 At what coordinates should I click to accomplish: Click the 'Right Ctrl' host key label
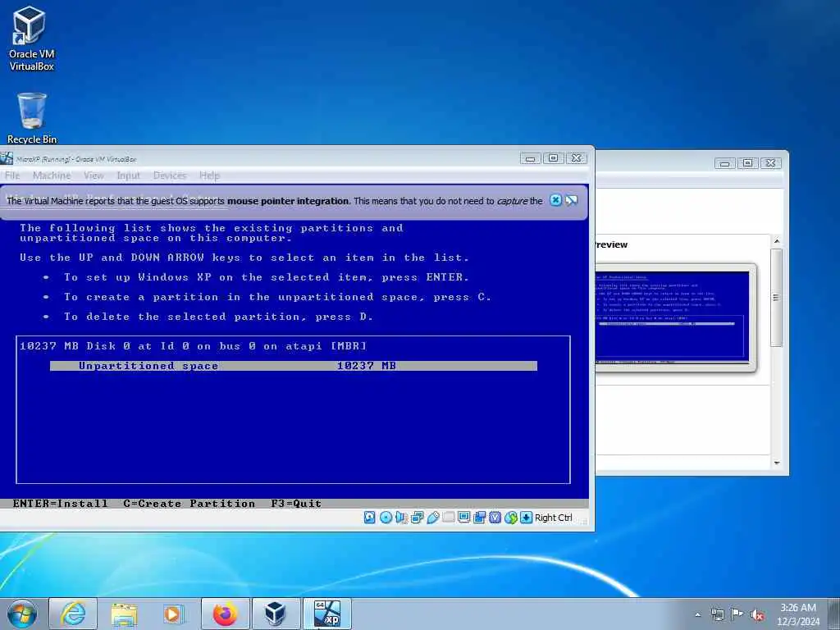point(554,518)
